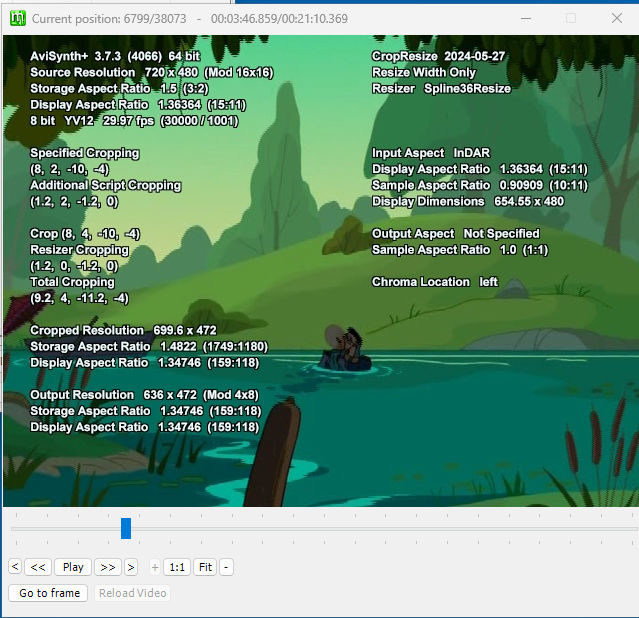Zoom out with the - button
The height and width of the screenshot is (618, 639).
[x=226, y=567]
